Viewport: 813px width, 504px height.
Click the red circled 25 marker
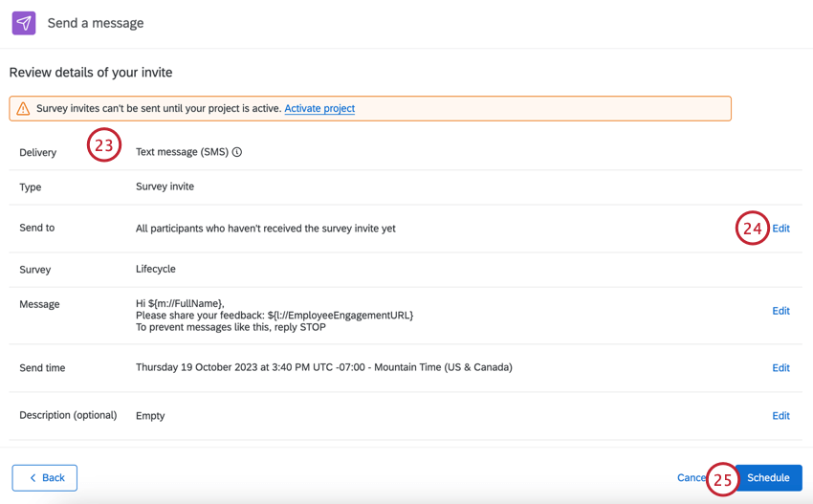tap(722, 479)
